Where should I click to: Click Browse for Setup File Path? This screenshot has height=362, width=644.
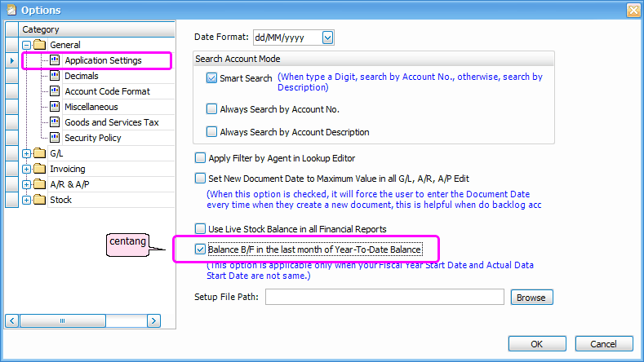coord(531,298)
